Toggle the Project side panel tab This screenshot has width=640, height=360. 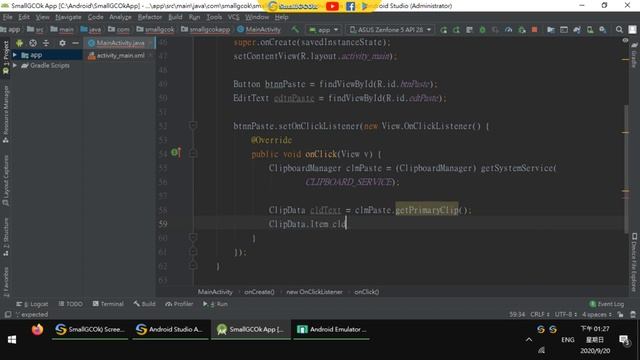coord(5,57)
